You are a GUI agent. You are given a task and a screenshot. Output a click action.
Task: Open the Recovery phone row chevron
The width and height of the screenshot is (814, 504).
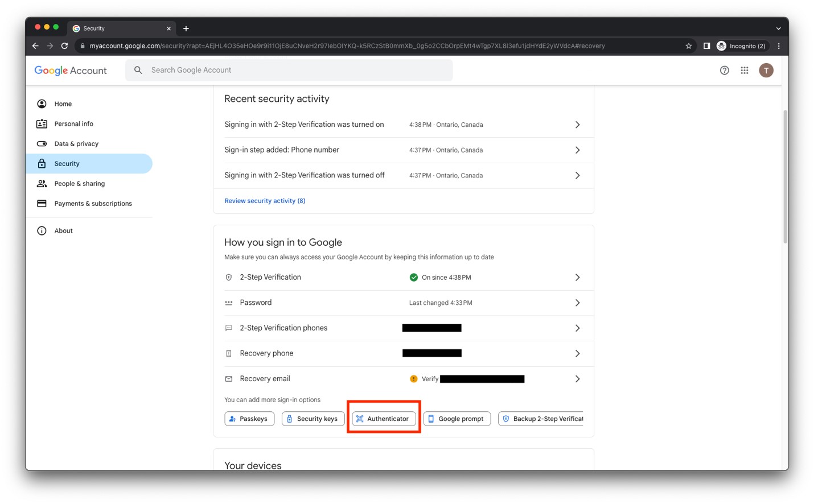tap(577, 354)
